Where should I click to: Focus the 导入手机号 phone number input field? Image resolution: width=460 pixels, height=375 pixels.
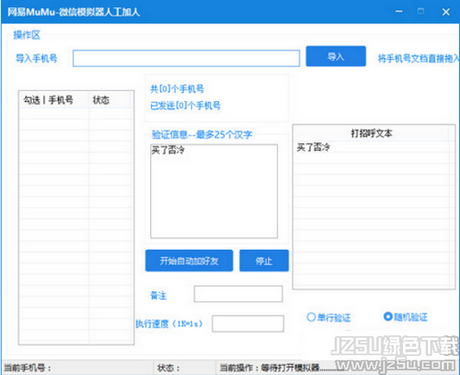coord(186,58)
